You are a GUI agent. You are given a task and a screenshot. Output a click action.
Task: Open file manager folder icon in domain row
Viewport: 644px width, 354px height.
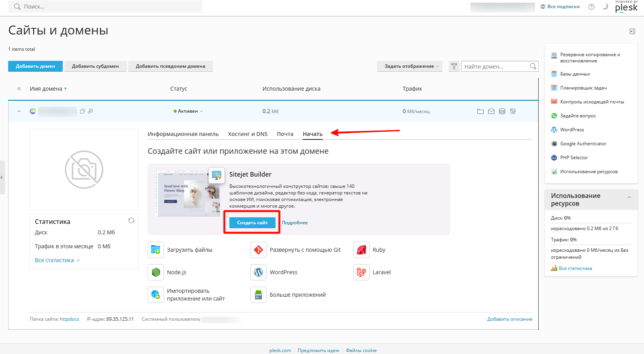(480, 111)
